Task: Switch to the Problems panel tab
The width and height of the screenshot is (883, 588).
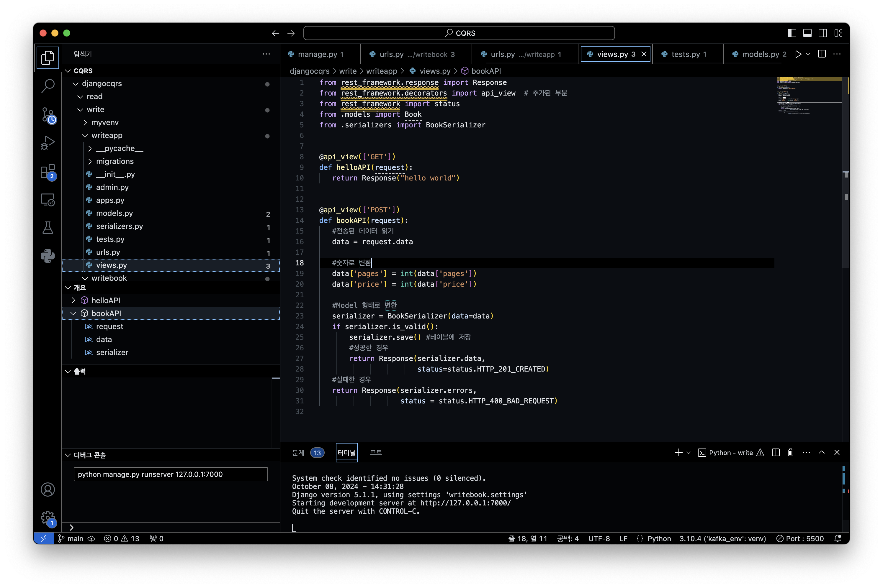Action: 298,453
